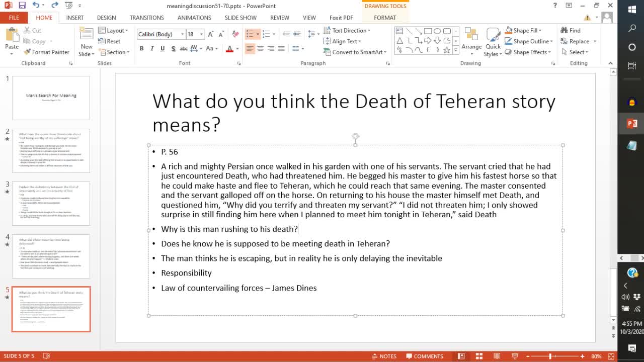The image size is (644, 362).
Task: Click increase list indent level icon
Action: pyautogui.click(x=297, y=34)
